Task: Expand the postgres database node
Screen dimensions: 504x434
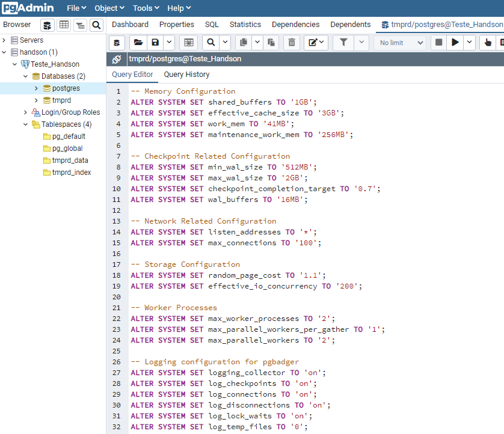Action: click(36, 88)
